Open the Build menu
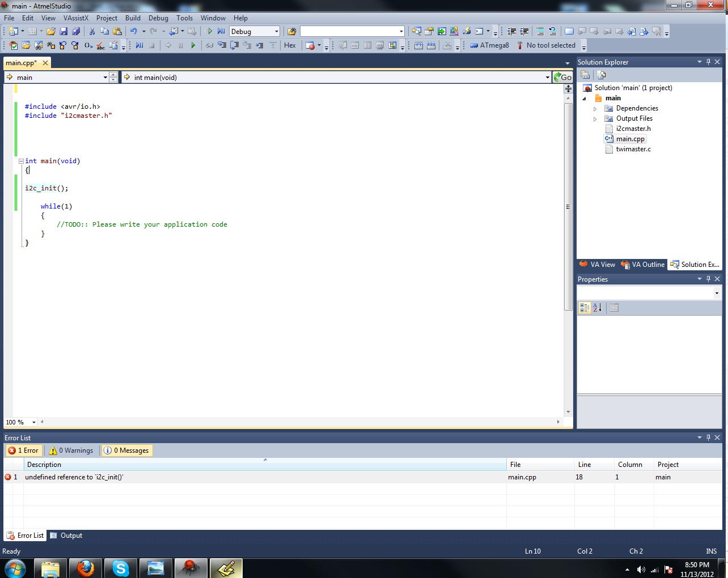Screen dimensions: 728x578 [x=133, y=18]
